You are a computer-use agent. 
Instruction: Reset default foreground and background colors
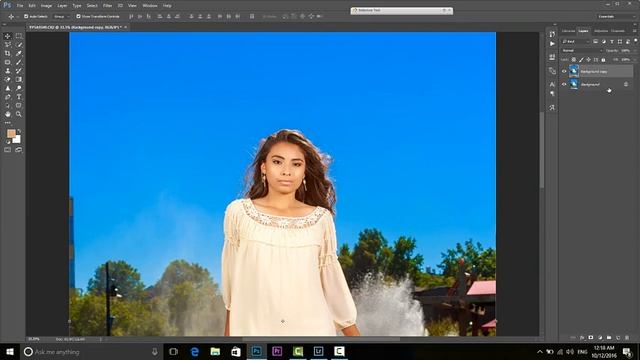[8, 142]
